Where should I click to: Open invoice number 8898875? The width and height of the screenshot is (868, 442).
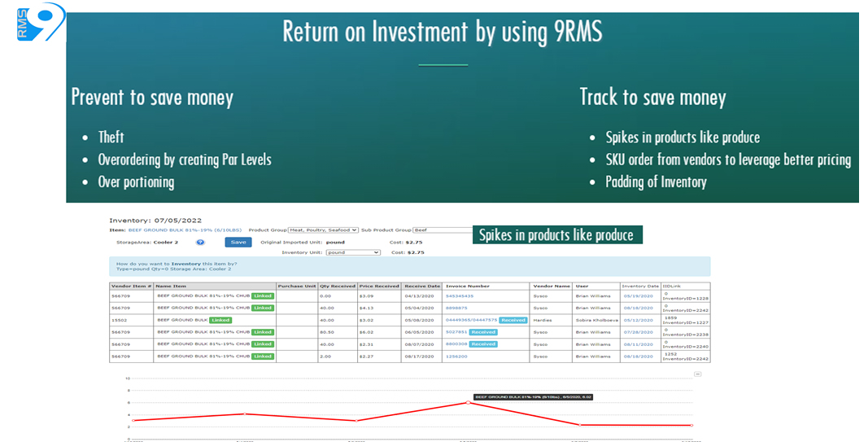coord(455,308)
